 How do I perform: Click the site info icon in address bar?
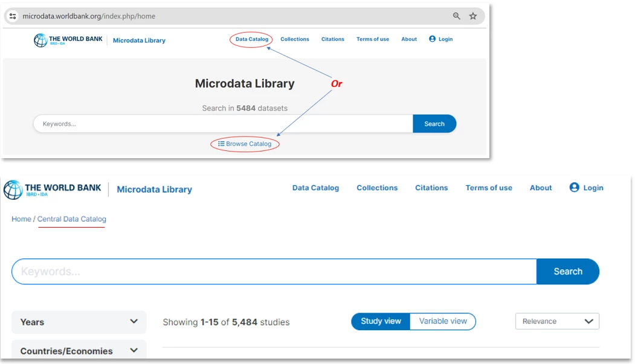point(13,16)
